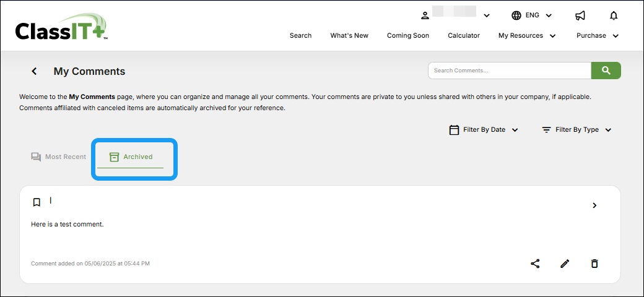Expand the Filter By Date dropdown

(484, 130)
